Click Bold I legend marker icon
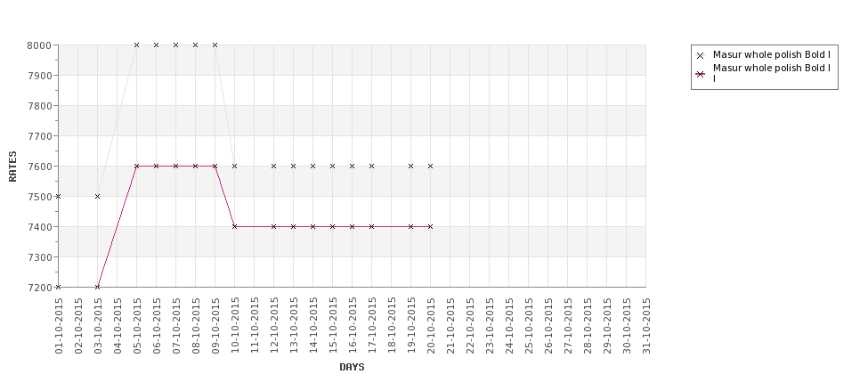Screen dimensions: 868x382 [x=701, y=55]
